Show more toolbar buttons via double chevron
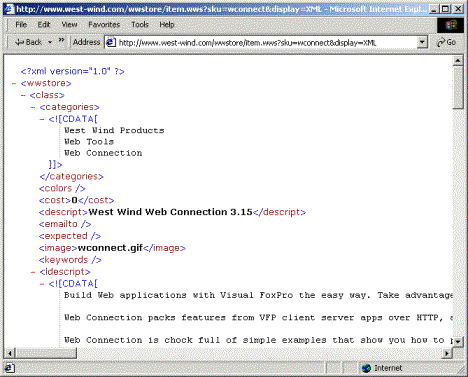The image size is (468, 377). 61,41
